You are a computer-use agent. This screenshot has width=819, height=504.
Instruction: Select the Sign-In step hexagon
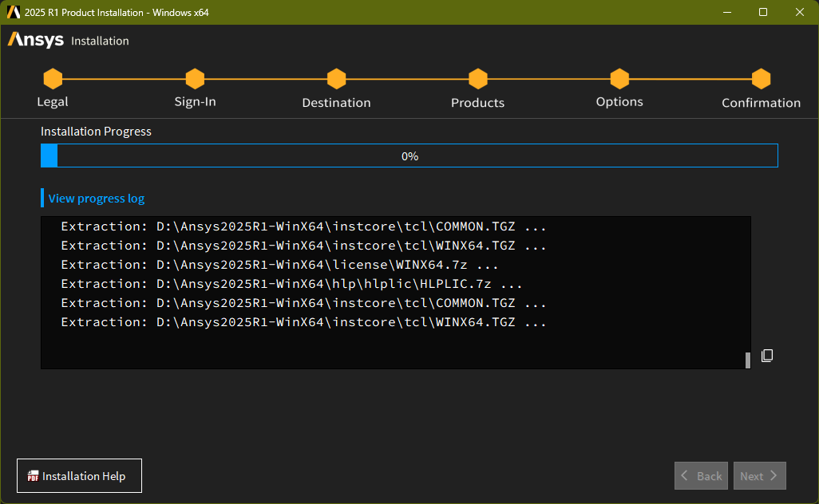coord(195,79)
